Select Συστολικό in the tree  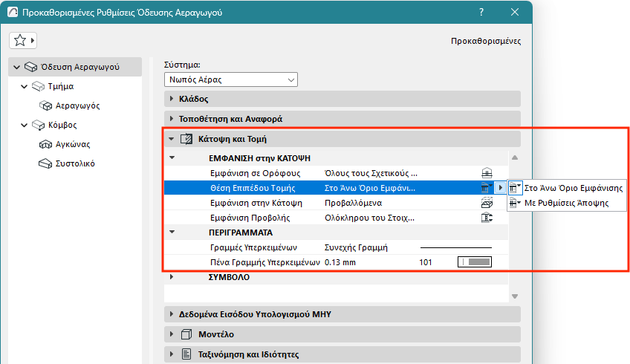coord(75,163)
